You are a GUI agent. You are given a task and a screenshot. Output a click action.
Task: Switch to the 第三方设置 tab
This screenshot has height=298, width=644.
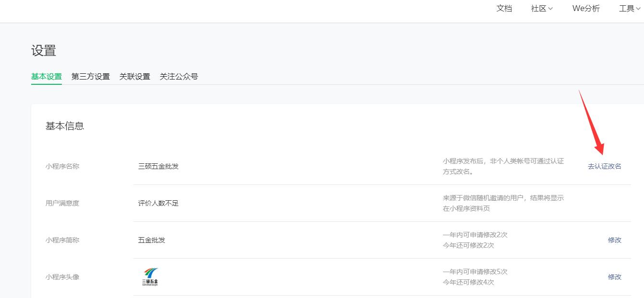pos(91,77)
